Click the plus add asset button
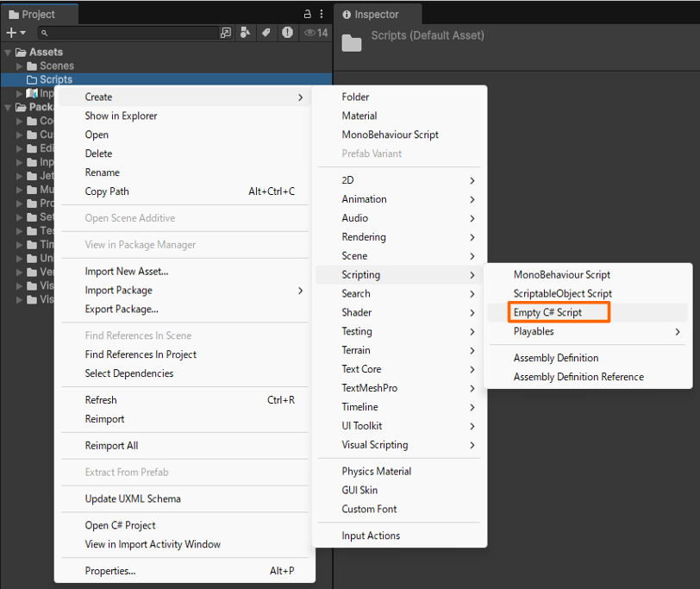Image resolution: width=700 pixels, height=589 pixels. (x=12, y=33)
